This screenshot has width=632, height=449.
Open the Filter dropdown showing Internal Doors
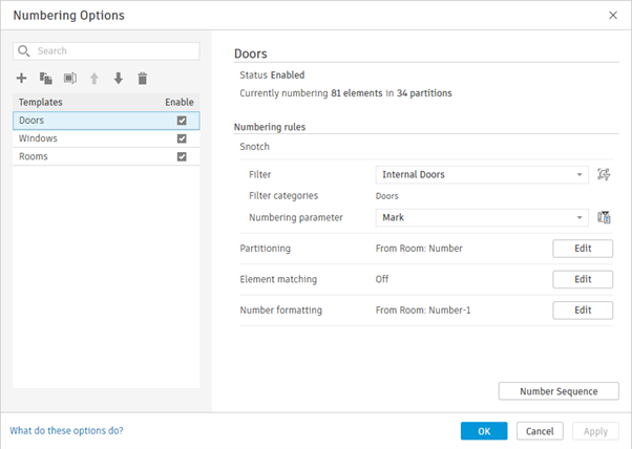coord(482,175)
